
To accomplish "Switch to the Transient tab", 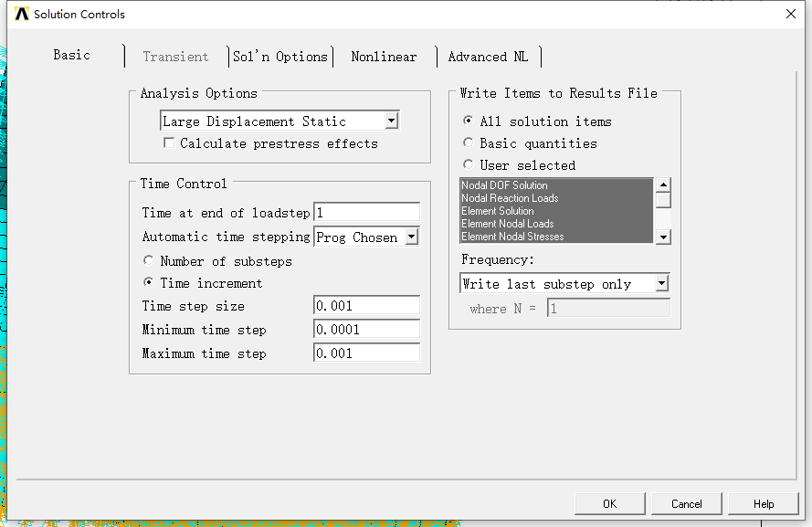I will pos(175,57).
